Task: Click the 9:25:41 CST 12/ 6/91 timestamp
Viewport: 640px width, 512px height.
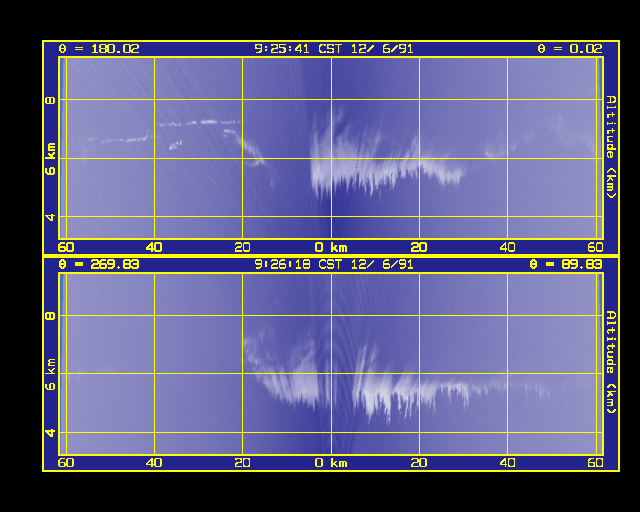Action: (x=333, y=49)
